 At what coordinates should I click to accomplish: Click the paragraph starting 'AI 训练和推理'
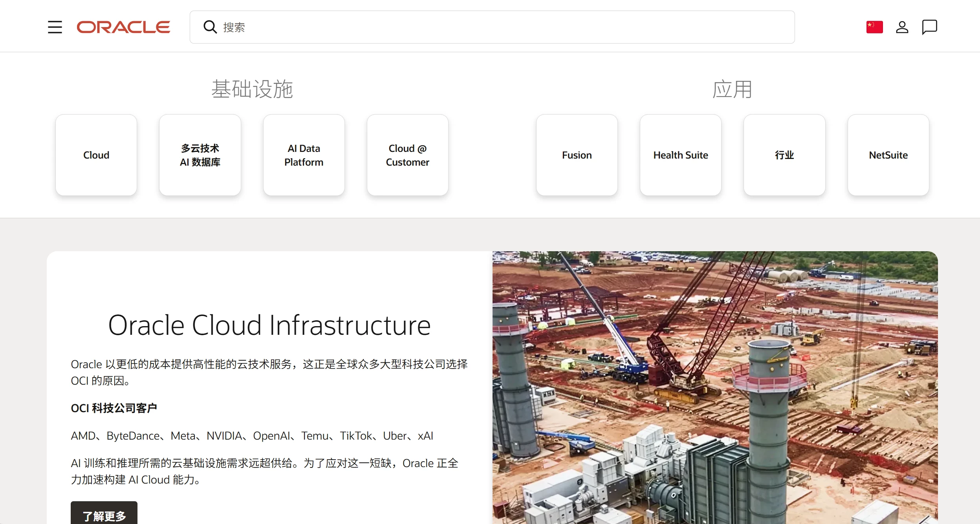(x=265, y=471)
